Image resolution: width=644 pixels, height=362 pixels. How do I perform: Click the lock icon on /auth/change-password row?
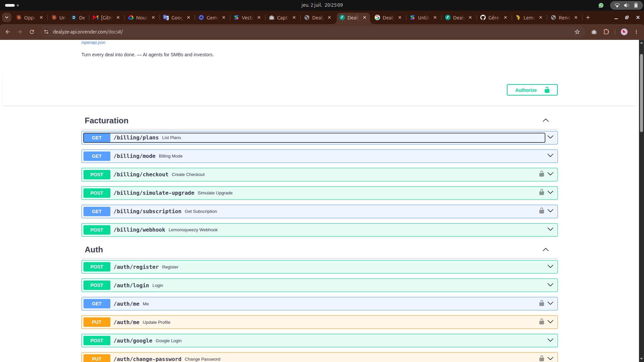[541, 358]
